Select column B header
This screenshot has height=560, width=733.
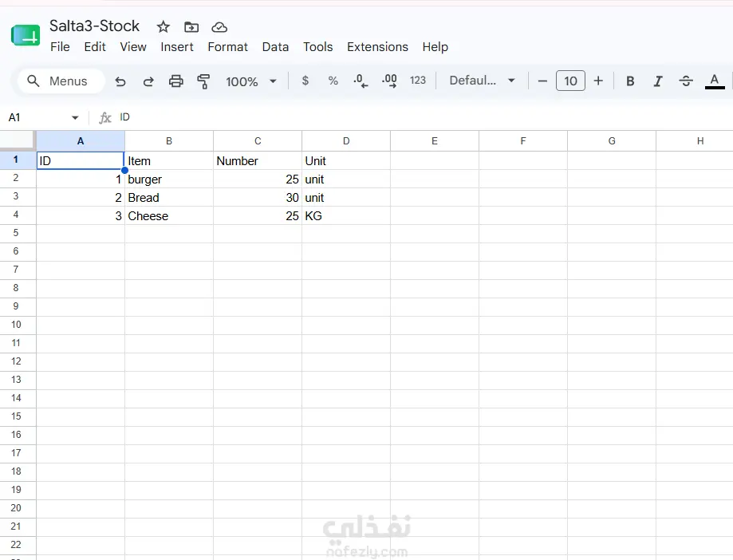(169, 141)
